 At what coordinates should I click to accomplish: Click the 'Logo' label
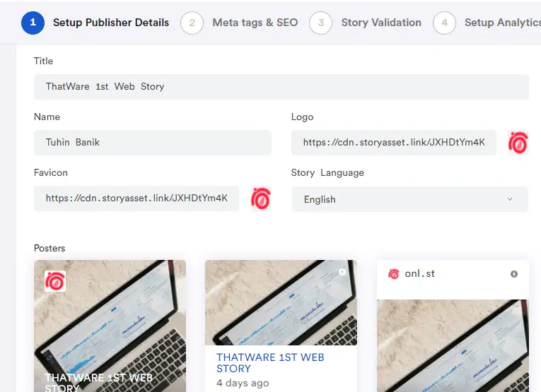click(302, 117)
